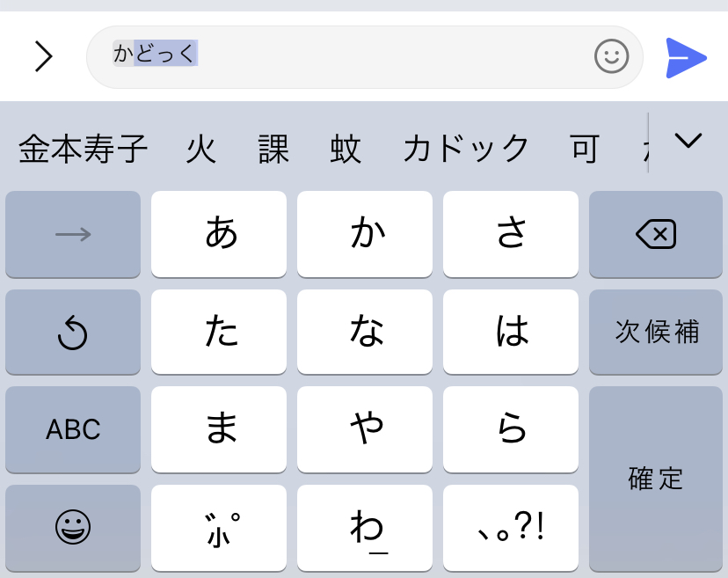Screen dimensions: 728x578
Task: Open the emoji picker in the text field
Action: (611, 57)
